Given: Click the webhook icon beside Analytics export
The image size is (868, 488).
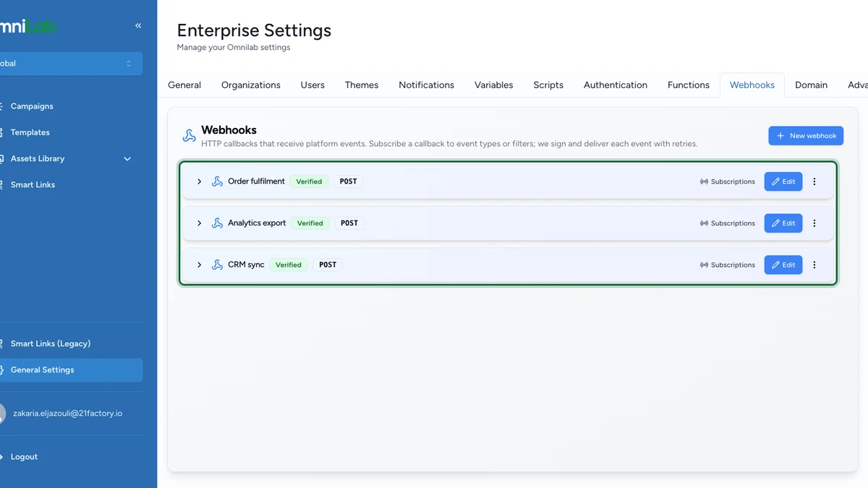Looking at the screenshot, I should click(x=217, y=223).
